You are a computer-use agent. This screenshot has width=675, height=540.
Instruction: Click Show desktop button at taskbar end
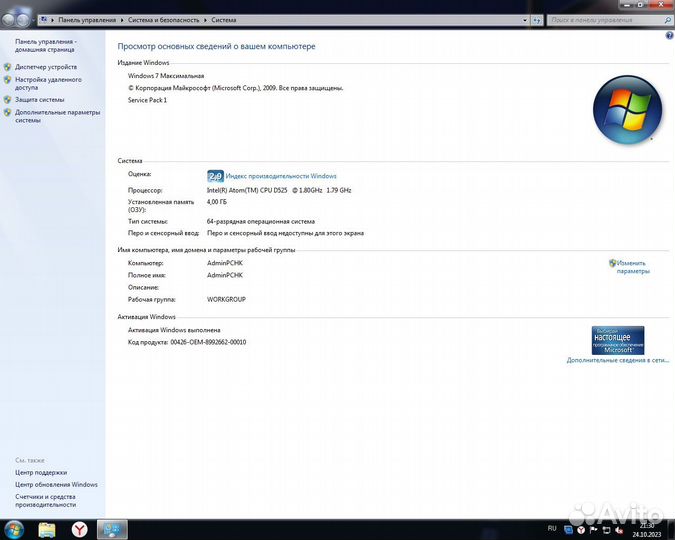pyautogui.click(x=671, y=530)
